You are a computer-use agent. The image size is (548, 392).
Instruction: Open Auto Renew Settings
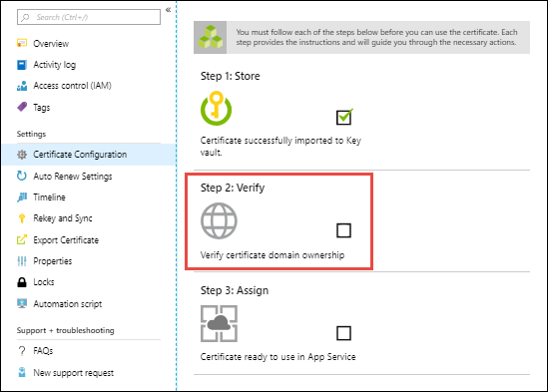[73, 177]
